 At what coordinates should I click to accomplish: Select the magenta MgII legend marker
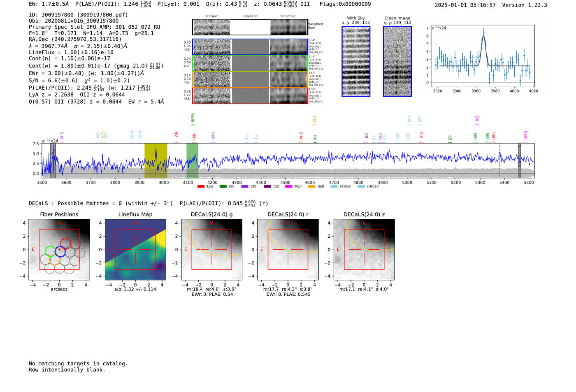288,186
